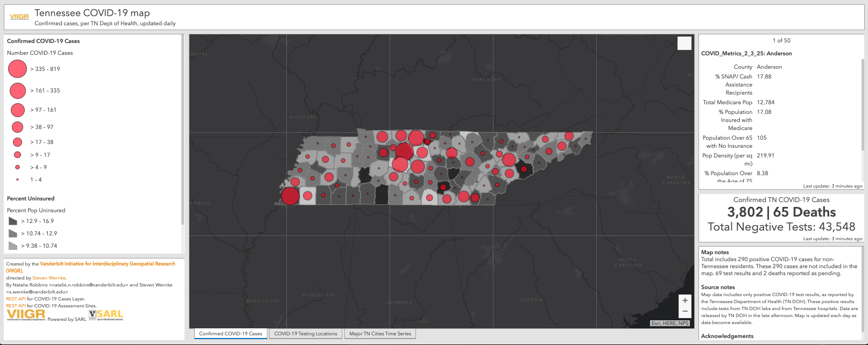Select the Confirmed COVID-19 Cases tab

pyautogui.click(x=230, y=334)
